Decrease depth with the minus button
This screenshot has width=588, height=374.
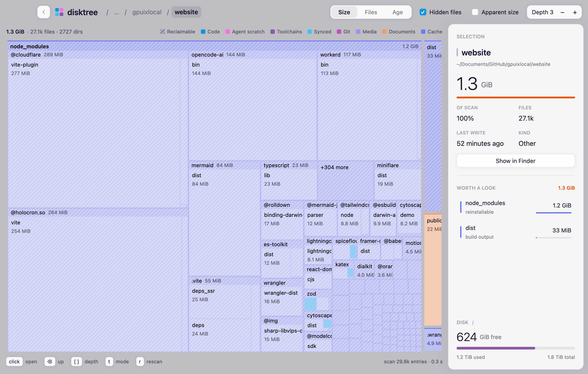562,12
